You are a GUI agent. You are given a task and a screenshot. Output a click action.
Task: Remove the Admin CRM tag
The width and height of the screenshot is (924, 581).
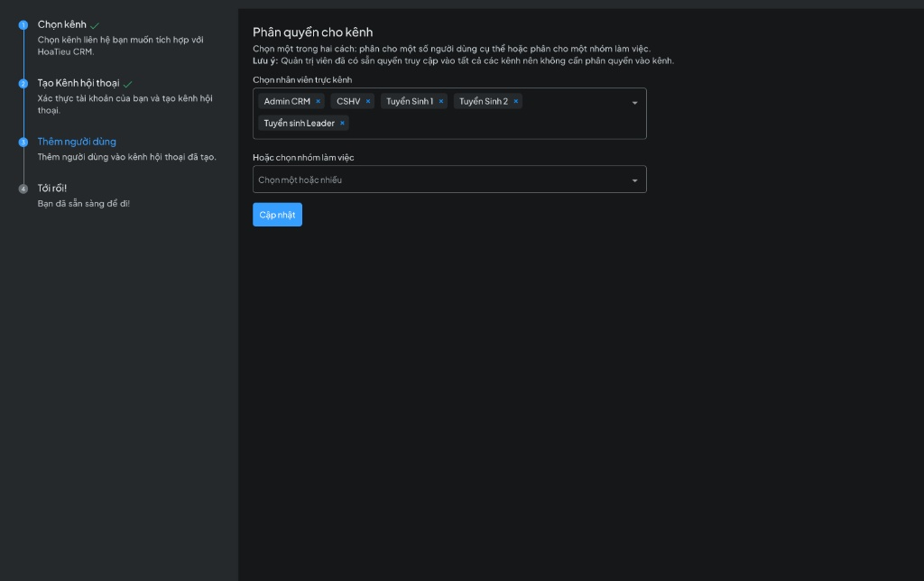[318, 102]
